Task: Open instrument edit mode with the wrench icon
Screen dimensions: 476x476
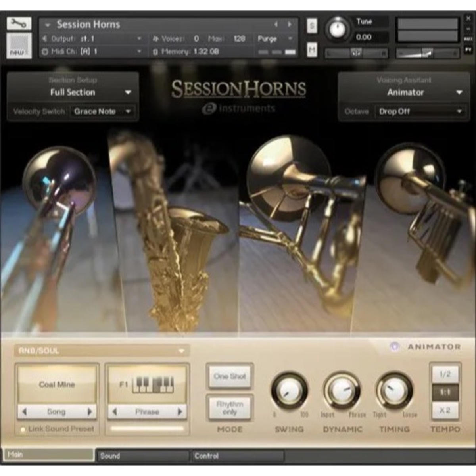Action: click(19, 23)
